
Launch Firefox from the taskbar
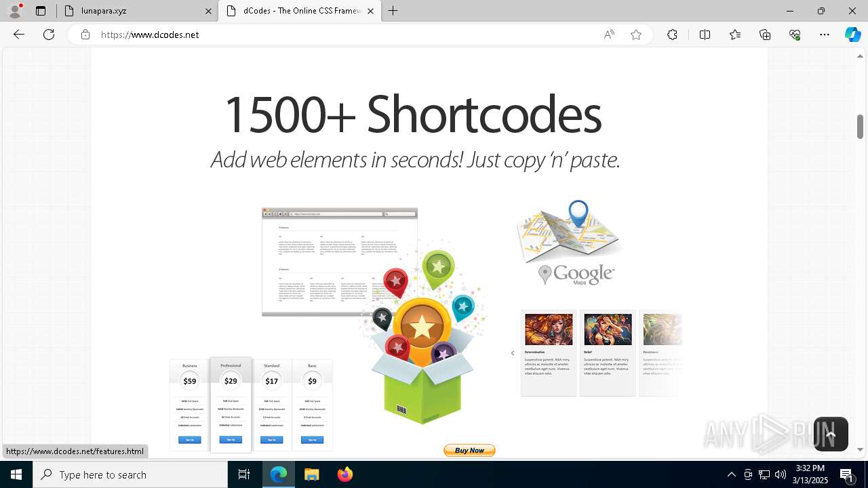point(344,474)
